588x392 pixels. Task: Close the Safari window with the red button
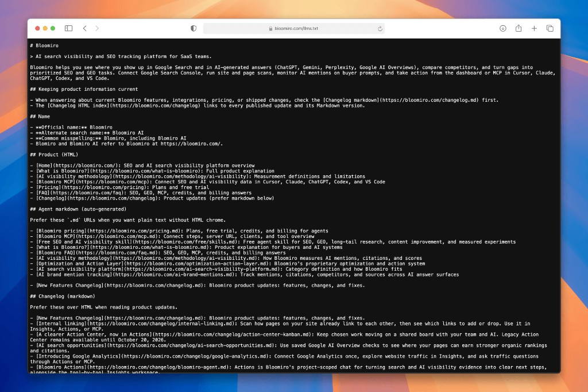(37, 28)
